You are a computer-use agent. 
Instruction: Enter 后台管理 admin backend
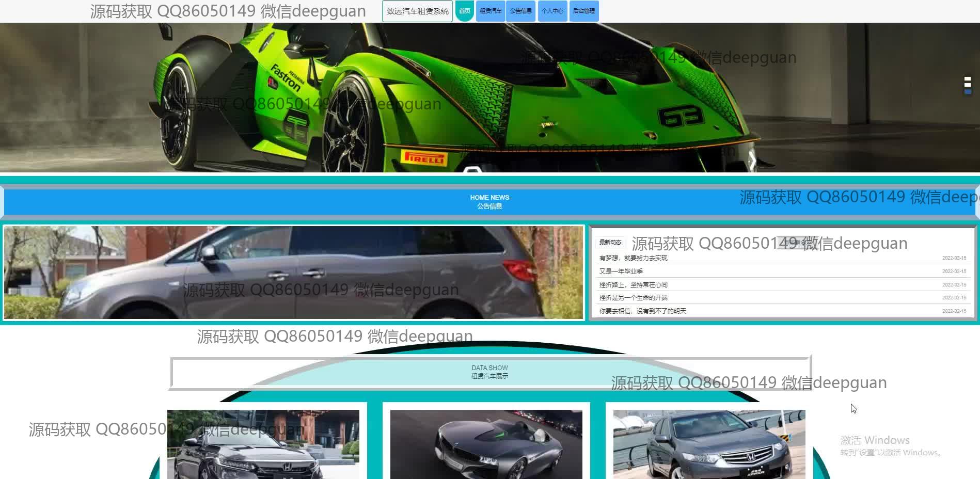[x=583, y=11]
